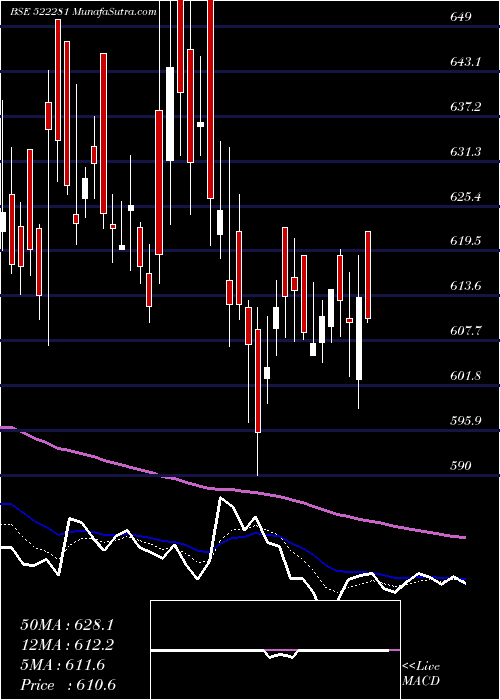This screenshot has height=700, width=500.
Task: Click the 637.2 price axis label
Action: click(465, 107)
